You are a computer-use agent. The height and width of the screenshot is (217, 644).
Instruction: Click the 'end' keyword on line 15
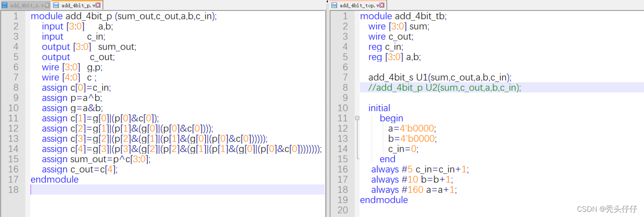[x=387, y=159]
